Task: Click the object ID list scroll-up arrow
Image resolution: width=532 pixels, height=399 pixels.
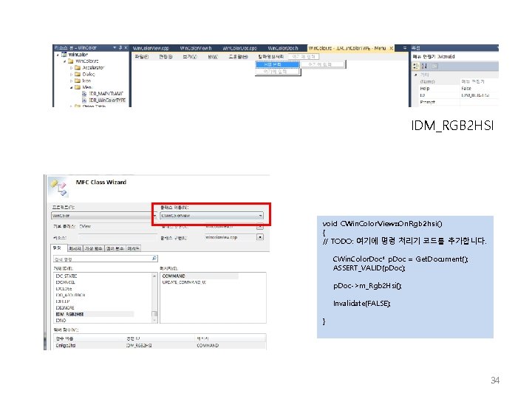Action: coord(154,276)
